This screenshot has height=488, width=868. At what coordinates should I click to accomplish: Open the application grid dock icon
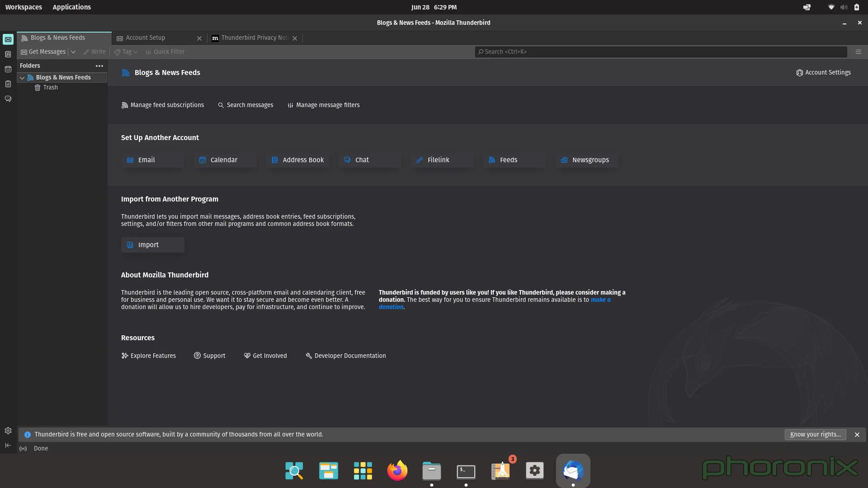(x=363, y=471)
